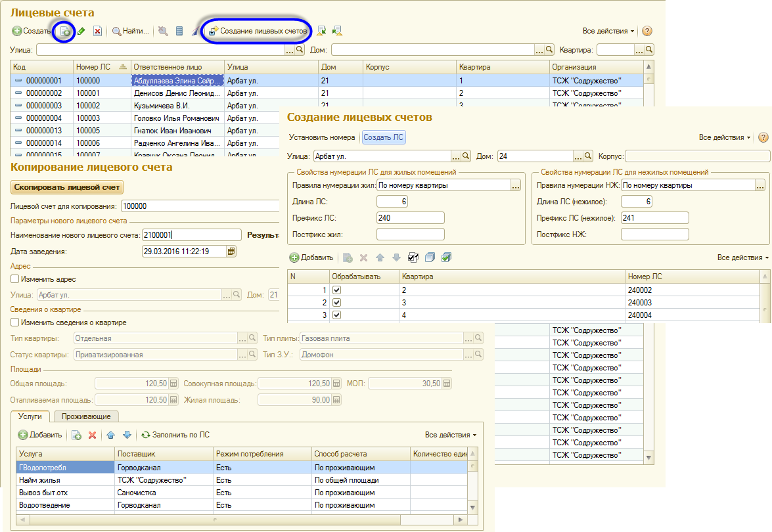Click the invert checkmarks icon
Image resolution: width=772 pixels, height=532 pixels.
click(x=413, y=257)
